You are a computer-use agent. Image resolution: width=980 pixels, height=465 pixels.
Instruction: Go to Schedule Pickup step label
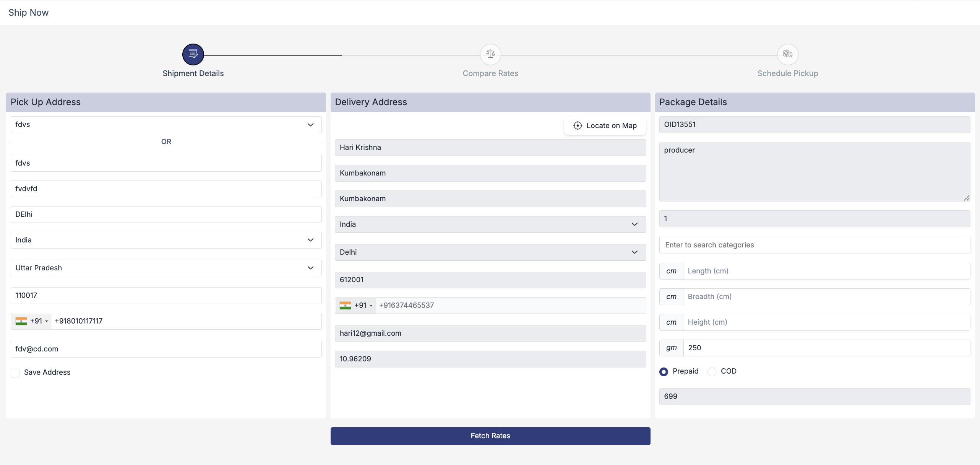[788, 73]
